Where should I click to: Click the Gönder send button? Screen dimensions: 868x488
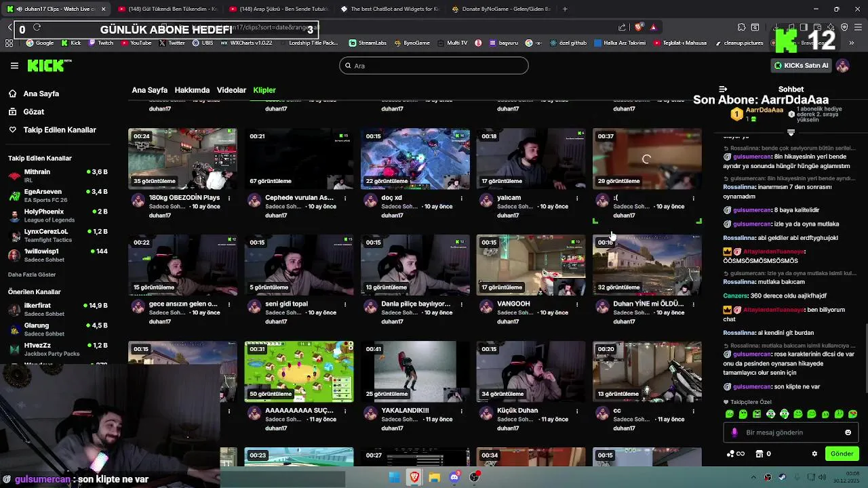(x=842, y=453)
